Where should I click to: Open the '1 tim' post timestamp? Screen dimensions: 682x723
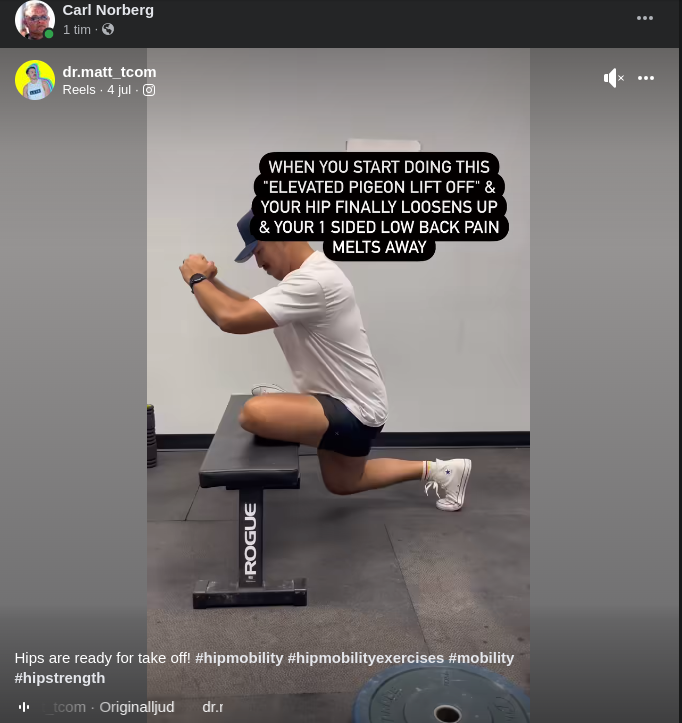[x=77, y=30]
